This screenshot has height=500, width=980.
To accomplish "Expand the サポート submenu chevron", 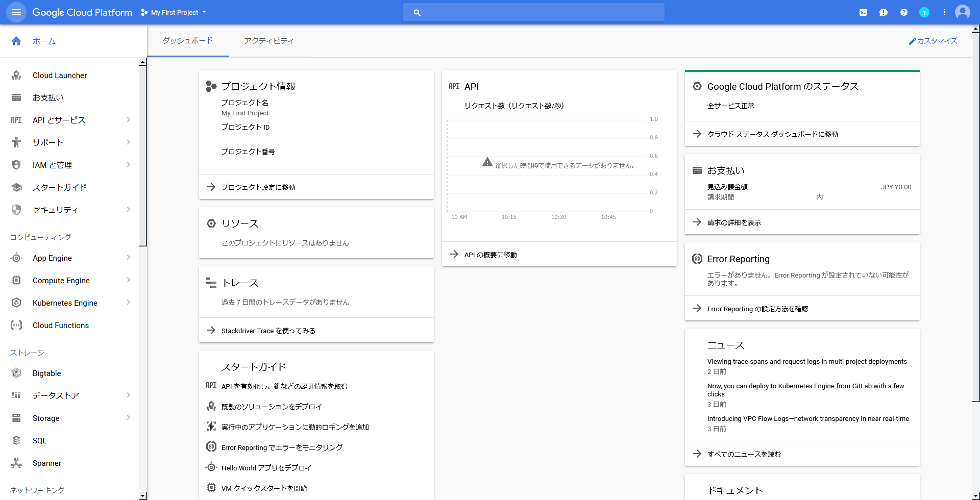I will [129, 142].
